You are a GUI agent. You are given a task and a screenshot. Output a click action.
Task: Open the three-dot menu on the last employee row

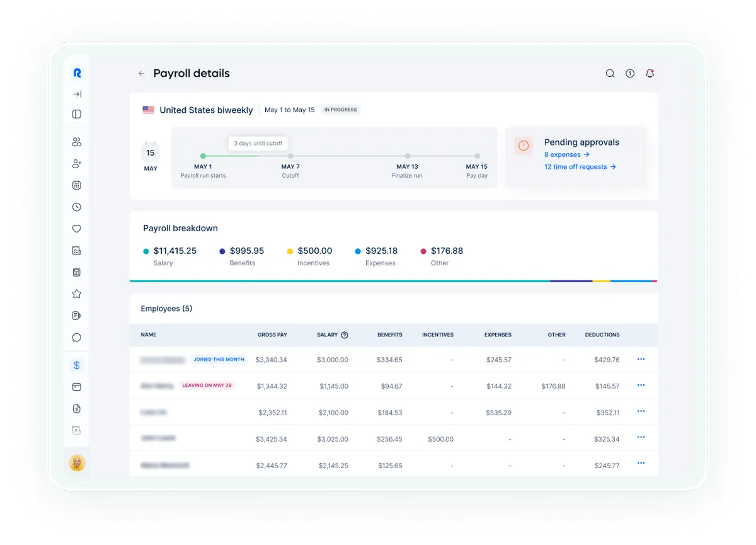(x=641, y=464)
